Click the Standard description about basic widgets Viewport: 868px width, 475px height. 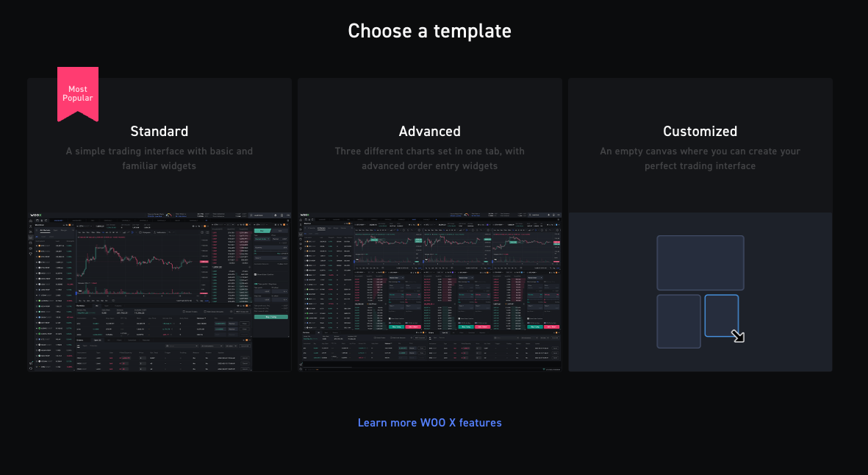tap(159, 158)
